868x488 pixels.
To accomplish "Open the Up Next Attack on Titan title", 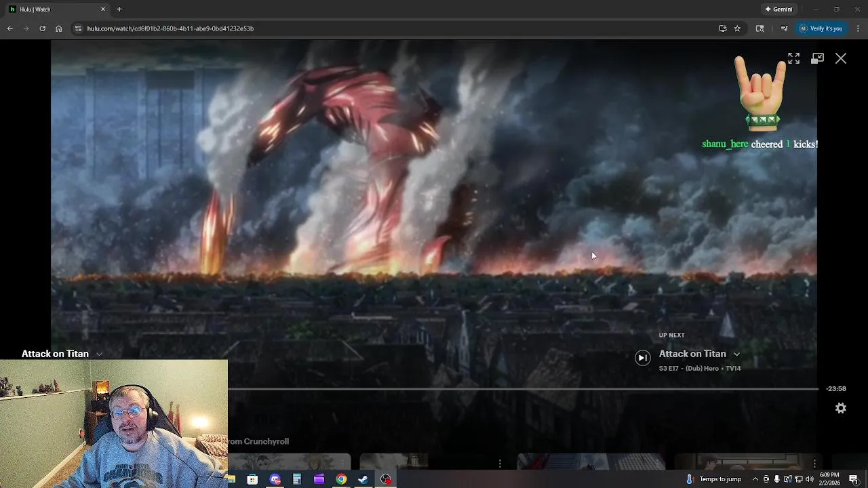I will 692,354.
